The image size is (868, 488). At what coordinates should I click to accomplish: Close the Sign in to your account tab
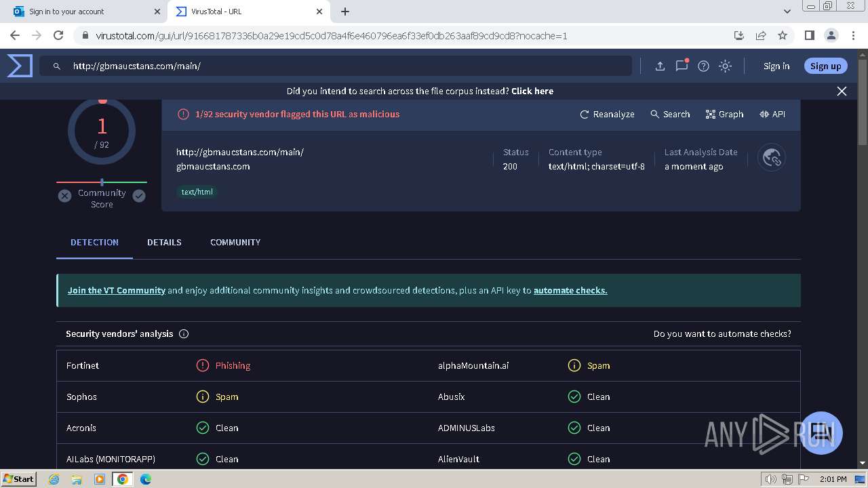click(157, 12)
